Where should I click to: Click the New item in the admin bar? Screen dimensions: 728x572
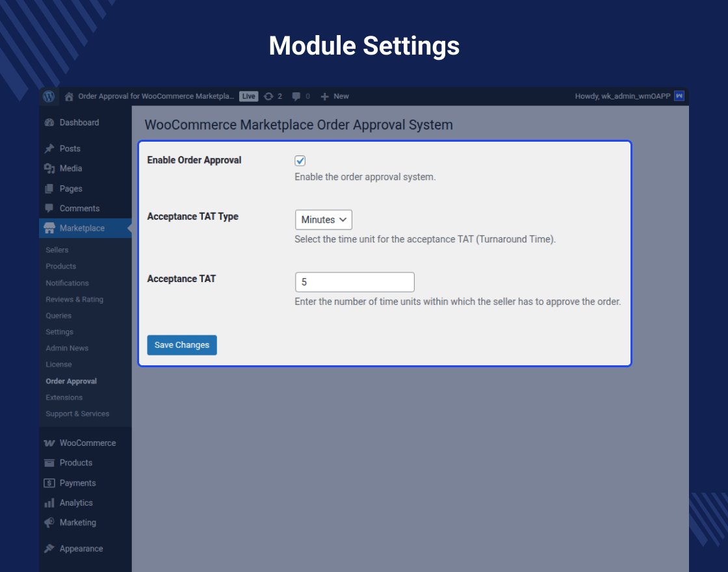(x=334, y=96)
